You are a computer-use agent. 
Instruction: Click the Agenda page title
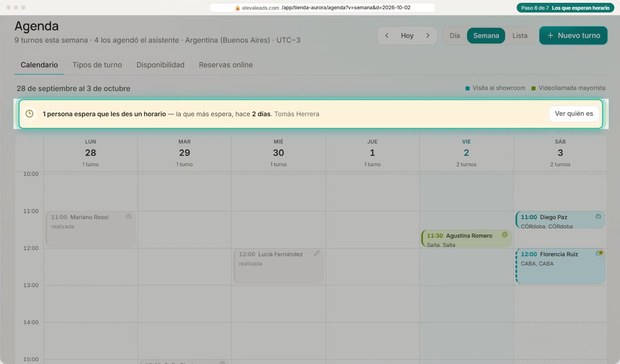pos(36,26)
